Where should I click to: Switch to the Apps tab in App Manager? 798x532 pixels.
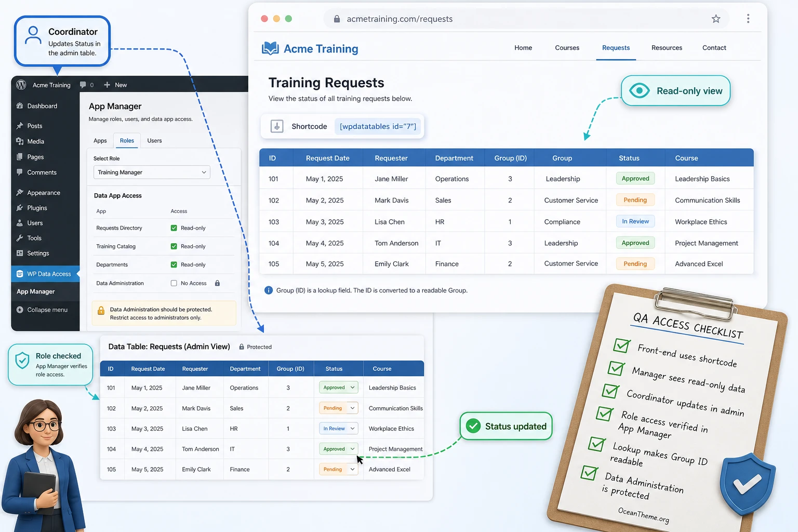tap(100, 141)
